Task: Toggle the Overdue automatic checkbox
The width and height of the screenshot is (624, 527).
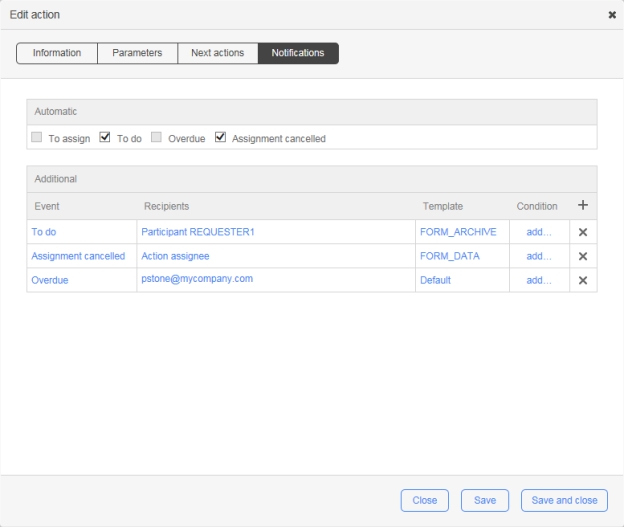Action: pyautogui.click(x=156, y=138)
